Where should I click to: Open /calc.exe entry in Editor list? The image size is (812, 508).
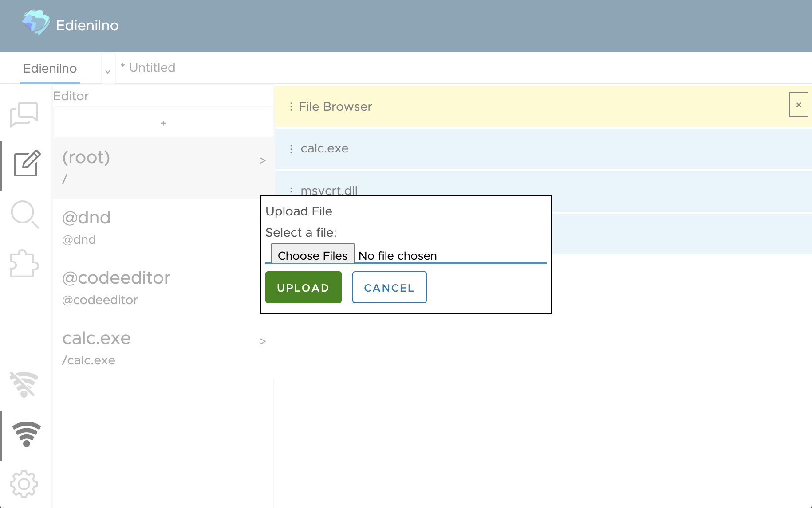[x=163, y=349]
